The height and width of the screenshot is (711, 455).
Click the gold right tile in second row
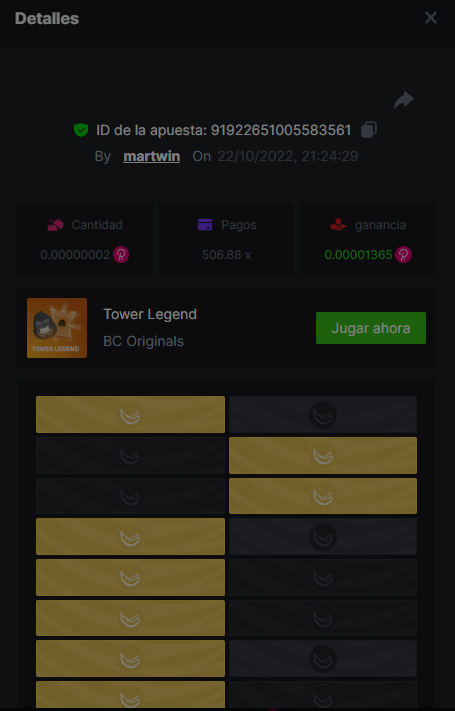323,455
